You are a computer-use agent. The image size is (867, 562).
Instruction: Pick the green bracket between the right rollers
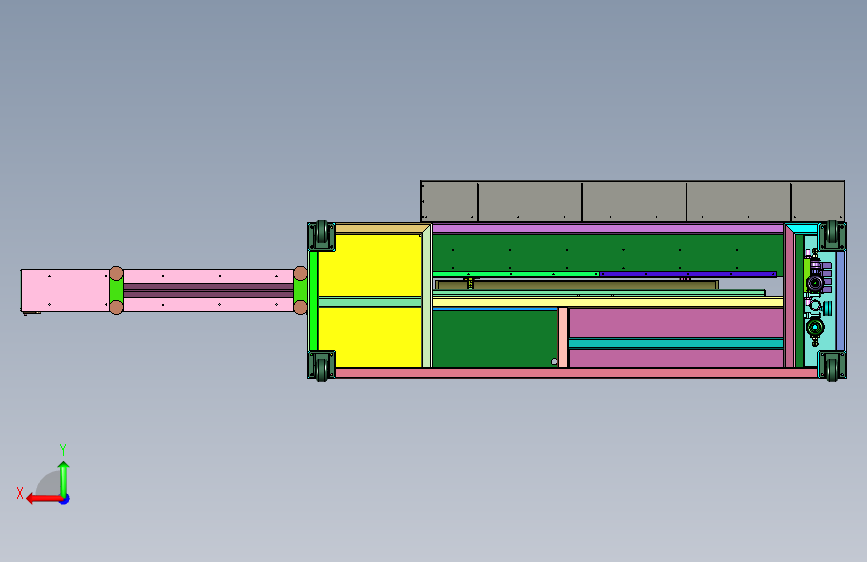(x=300, y=290)
